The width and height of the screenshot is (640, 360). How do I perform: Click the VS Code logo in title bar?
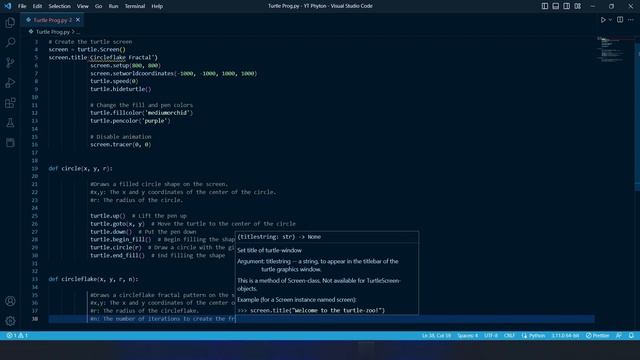[x=8, y=6]
